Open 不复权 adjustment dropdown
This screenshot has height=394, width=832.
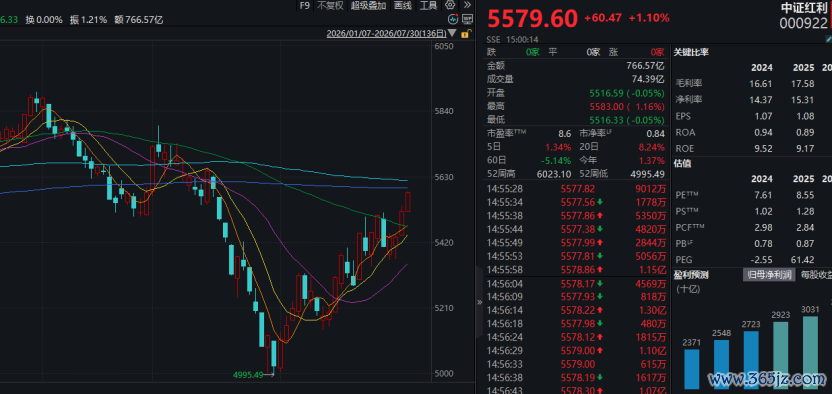[x=330, y=5]
